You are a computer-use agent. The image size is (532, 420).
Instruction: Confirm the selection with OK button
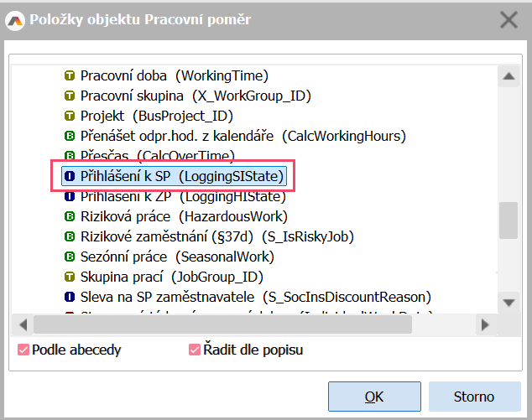[x=374, y=396]
